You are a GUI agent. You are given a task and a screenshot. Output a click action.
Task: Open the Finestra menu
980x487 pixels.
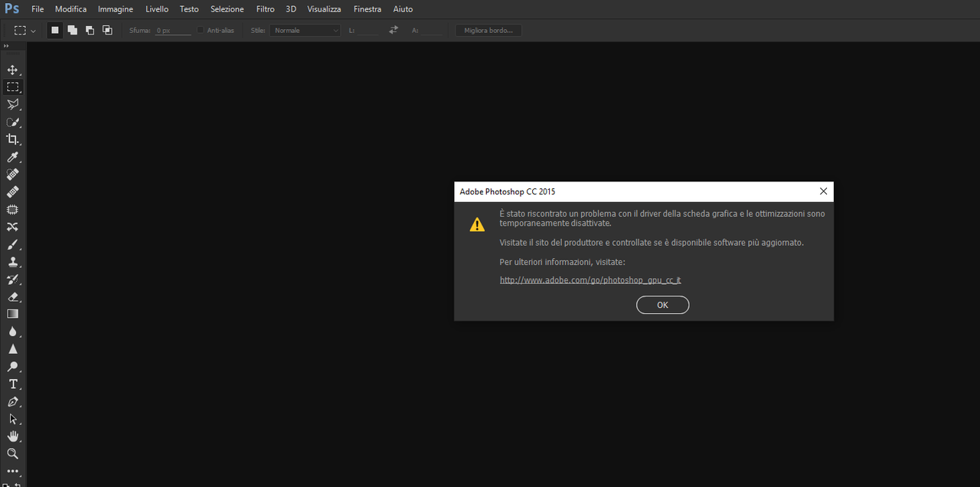point(367,9)
